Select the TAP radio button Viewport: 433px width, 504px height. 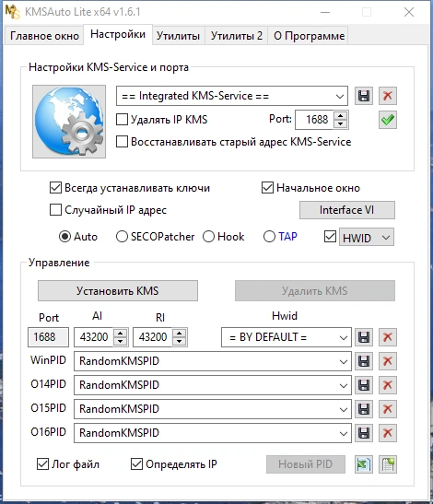(269, 237)
